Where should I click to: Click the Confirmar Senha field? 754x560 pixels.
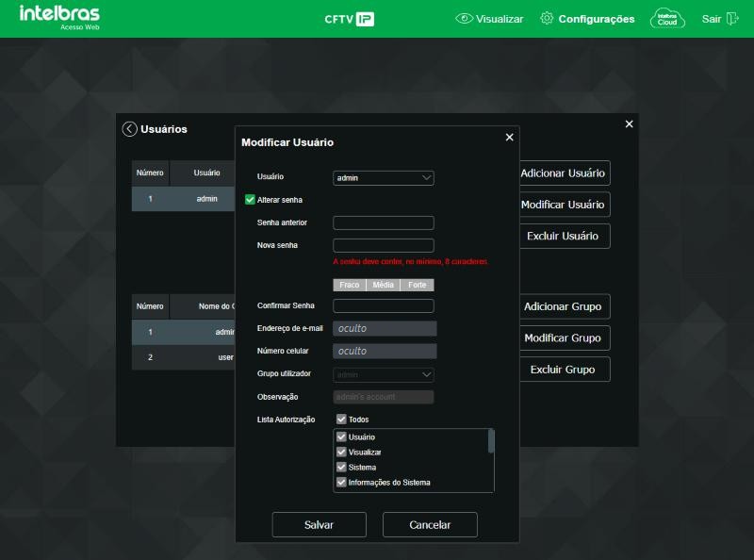pyautogui.click(x=384, y=306)
